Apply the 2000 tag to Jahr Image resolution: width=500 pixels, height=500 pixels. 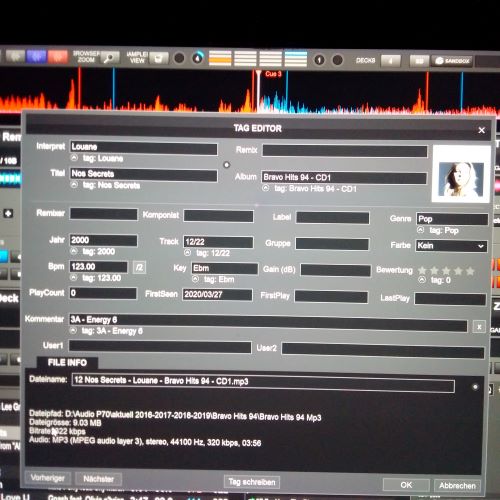coord(74,251)
